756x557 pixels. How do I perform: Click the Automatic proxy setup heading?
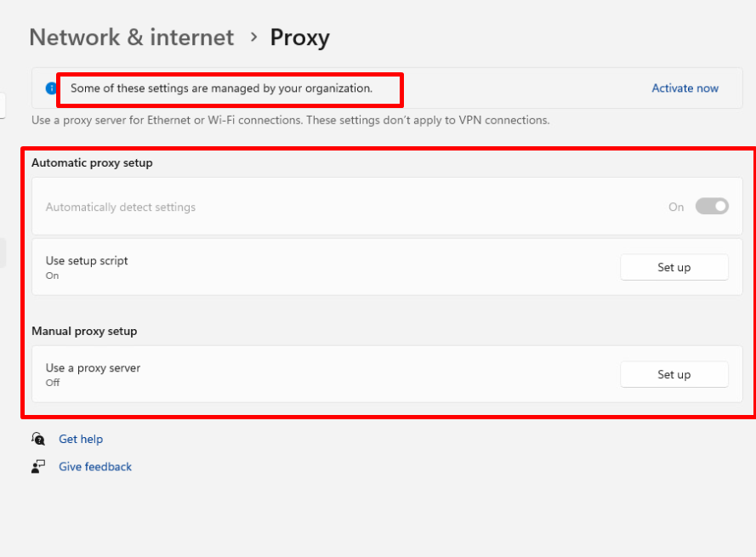point(92,162)
